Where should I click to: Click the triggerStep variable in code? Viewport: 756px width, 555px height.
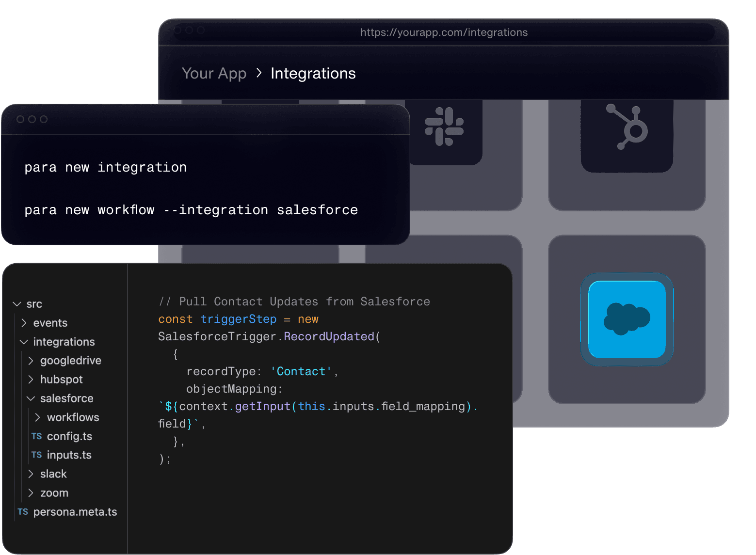[x=238, y=319]
